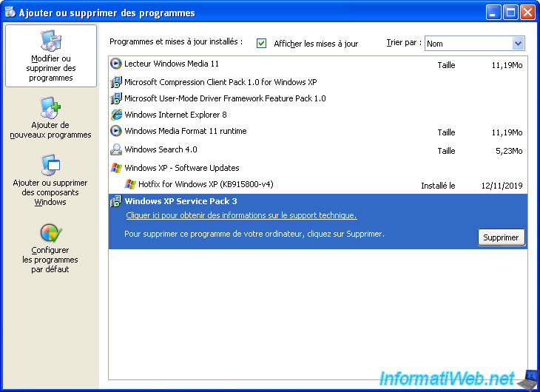Click the Internet Explorer 8 icon

116,115
